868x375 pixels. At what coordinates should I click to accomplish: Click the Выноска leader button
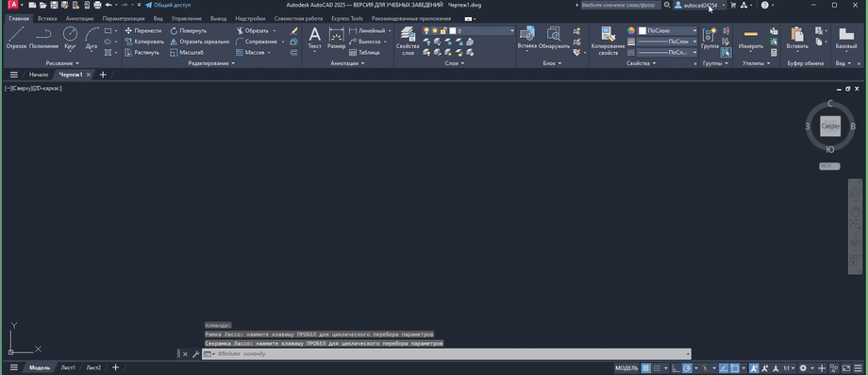[x=365, y=42]
